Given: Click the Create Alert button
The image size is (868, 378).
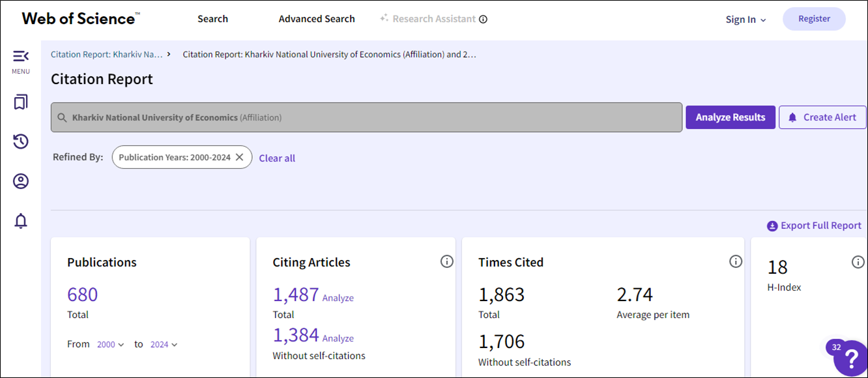Looking at the screenshot, I should pyautogui.click(x=822, y=117).
